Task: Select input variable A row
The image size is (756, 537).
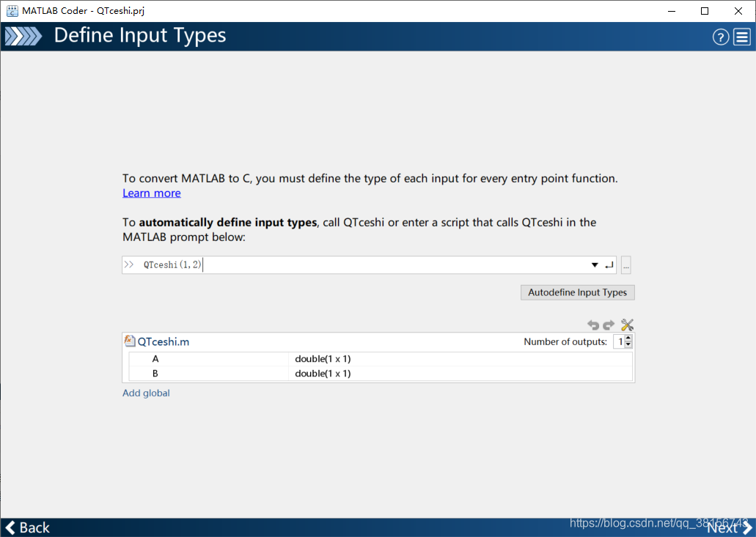Action: point(381,359)
